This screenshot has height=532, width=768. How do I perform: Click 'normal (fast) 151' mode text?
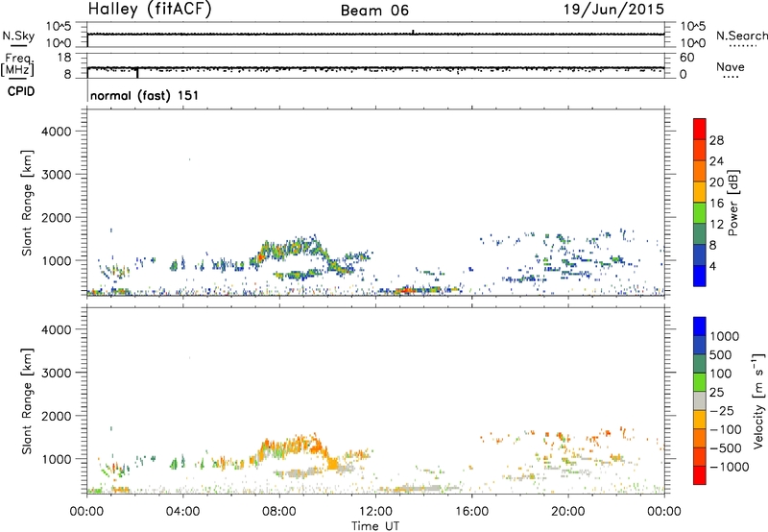click(x=144, y=95)
